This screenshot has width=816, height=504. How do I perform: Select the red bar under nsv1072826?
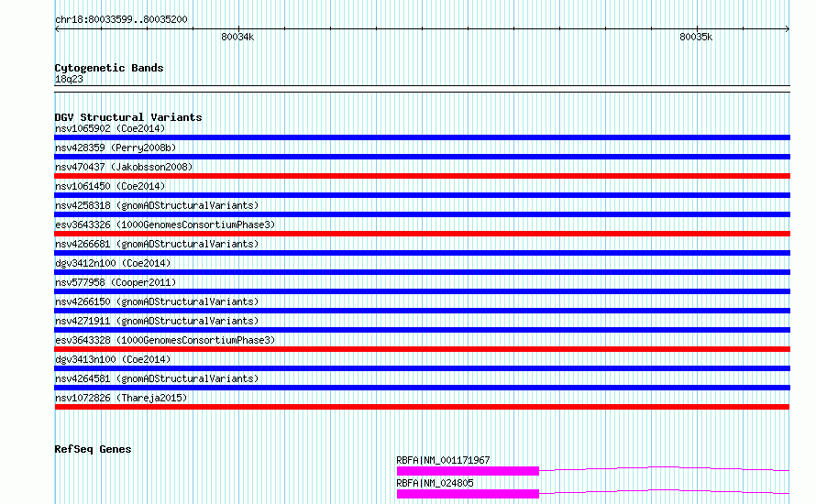pos(422,407)
